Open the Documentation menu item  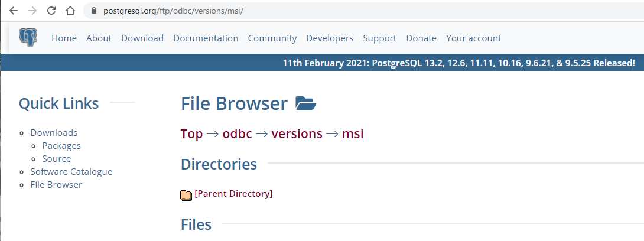pyautogui.click(x=206, y=38)
